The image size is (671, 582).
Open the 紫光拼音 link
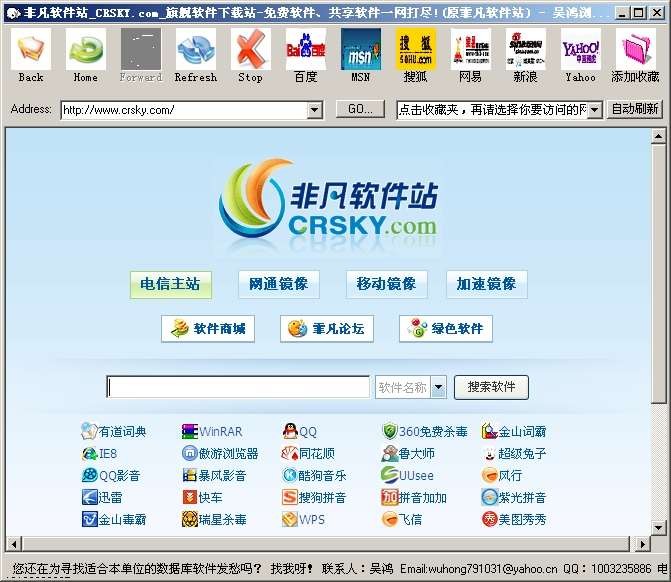tap(514, 497)
